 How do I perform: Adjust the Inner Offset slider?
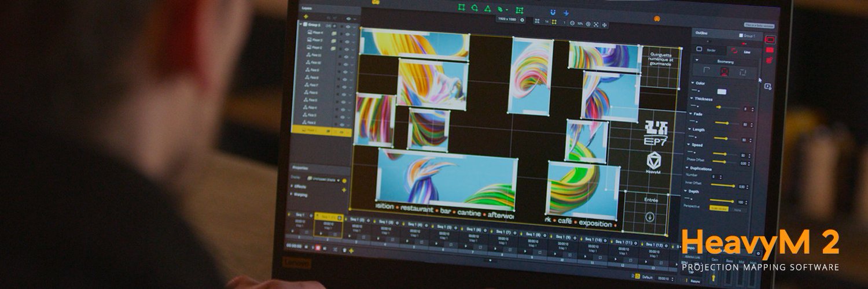tap(723, 186)
